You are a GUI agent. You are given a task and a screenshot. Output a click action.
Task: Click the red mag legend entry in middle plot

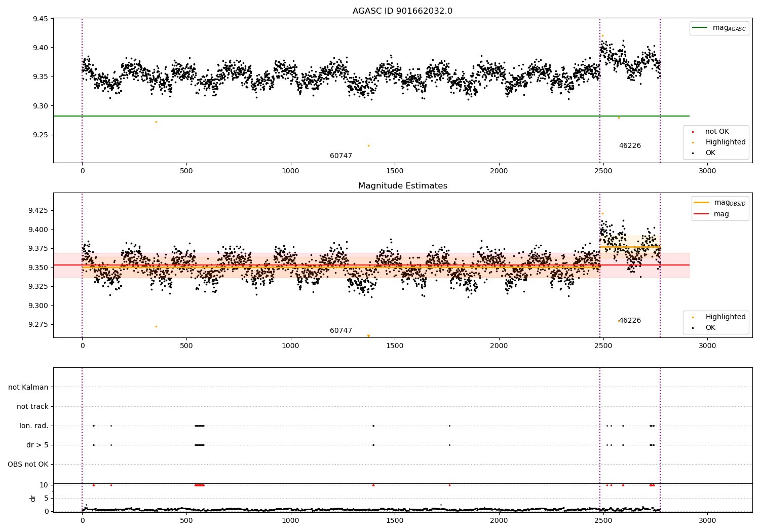[x=711, y=214]
